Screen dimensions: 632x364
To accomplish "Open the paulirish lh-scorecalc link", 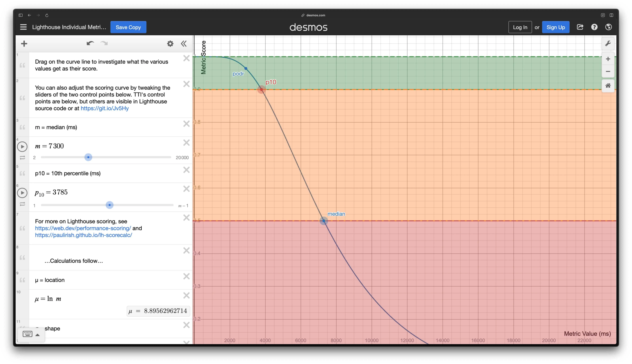I will [x=83, y=235].
